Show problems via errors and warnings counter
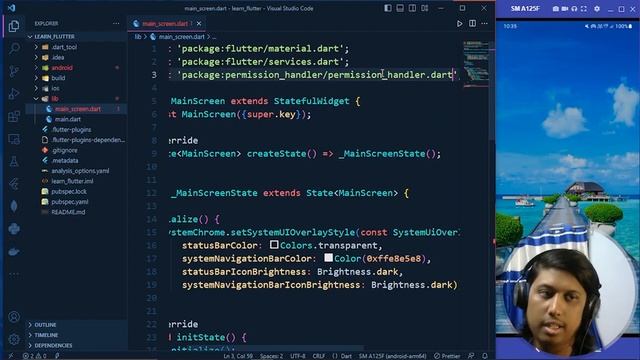 point(35,356)
